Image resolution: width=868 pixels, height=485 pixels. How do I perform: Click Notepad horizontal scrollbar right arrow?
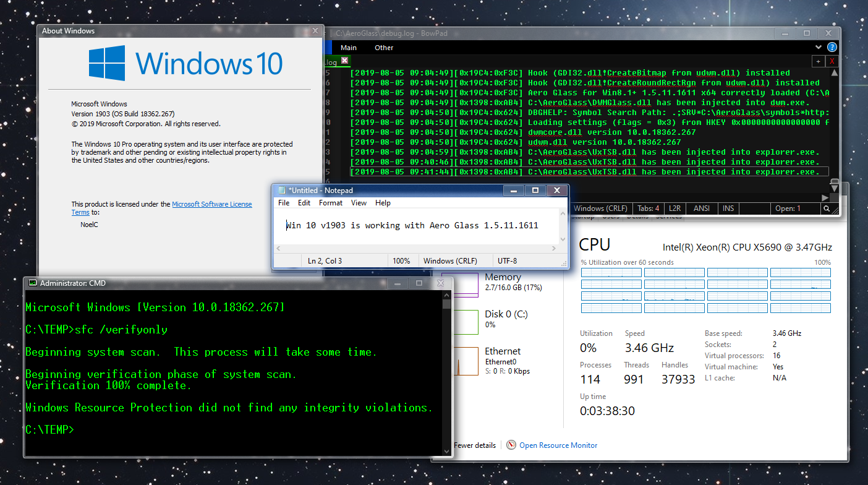coord(555,249)
